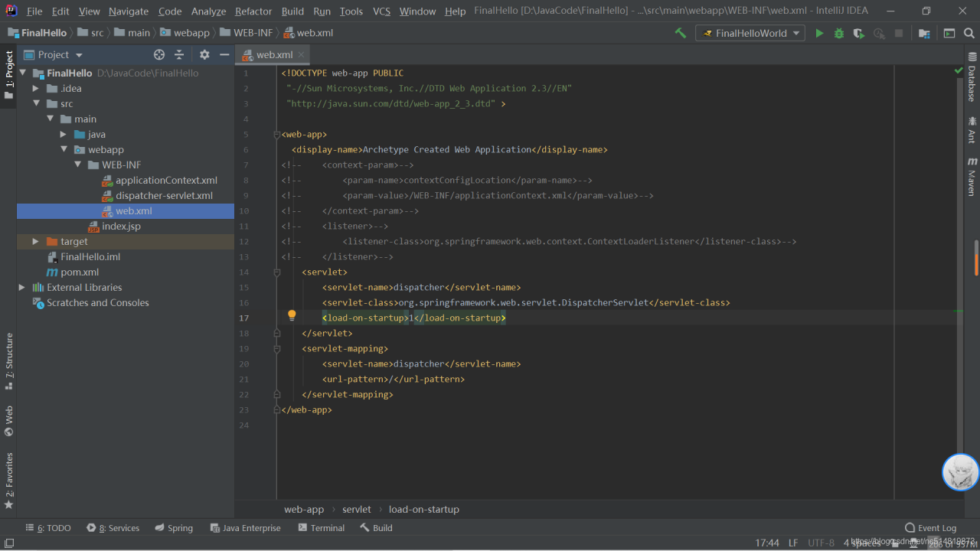Screen dimensions: 980x551
Task: Open Project panel settings gear
Action: point(204,54)
